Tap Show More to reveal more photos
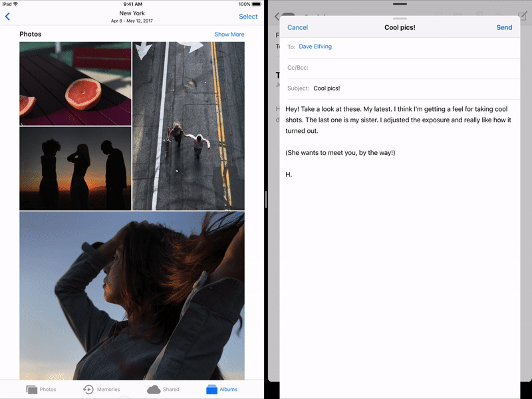Screen dimensions: 532x399 click(229, 34)
